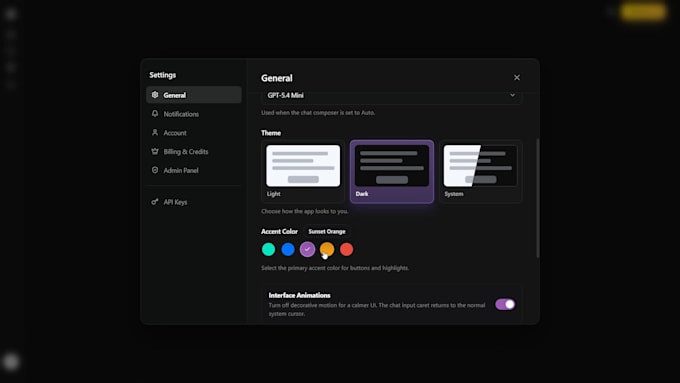Close the Settings dialog
Viewport: 680px width, 383px height.
(517, 78)
